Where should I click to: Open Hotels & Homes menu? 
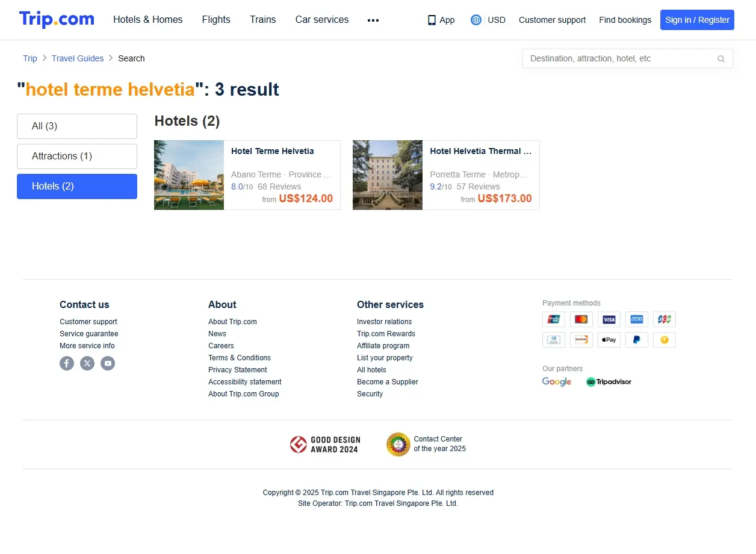click(148, 20)
